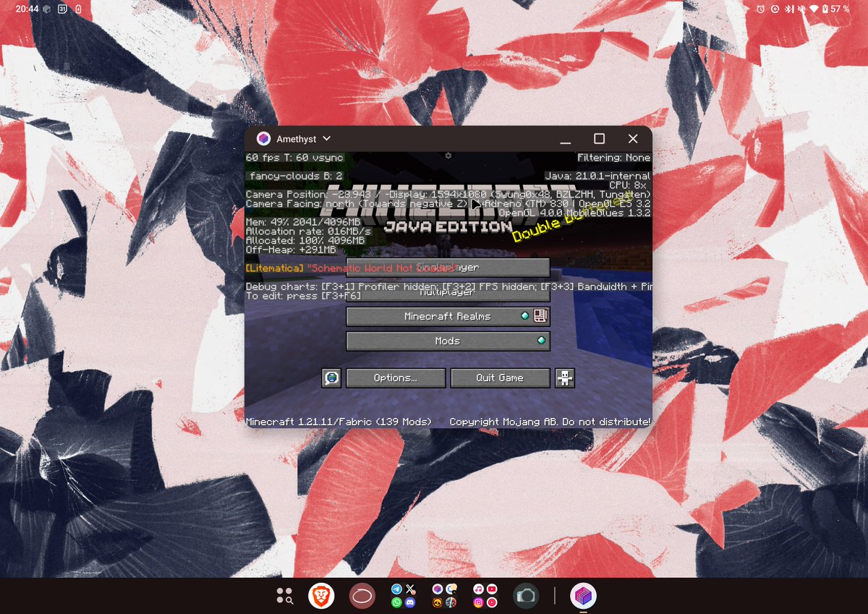Click the '60 fps T: 60 vsync' debug line

coord(294,158)
